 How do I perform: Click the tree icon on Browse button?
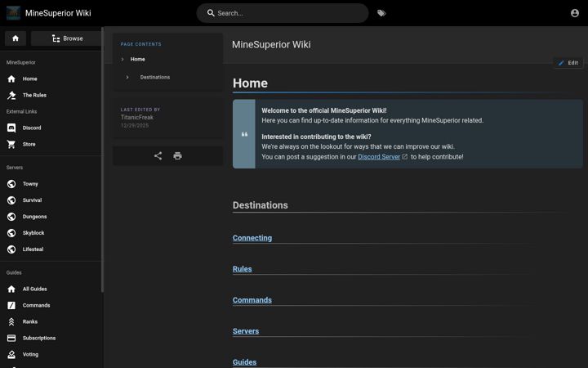(56, 38)
